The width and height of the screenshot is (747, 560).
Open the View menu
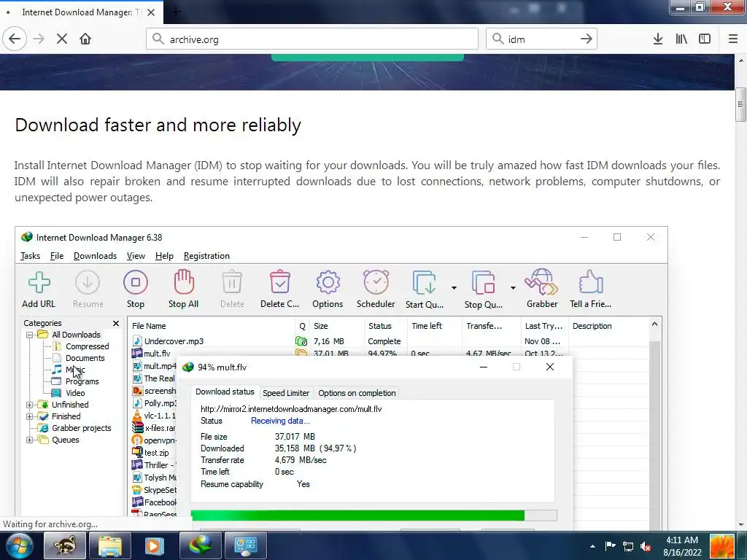[x=136, y=256]
